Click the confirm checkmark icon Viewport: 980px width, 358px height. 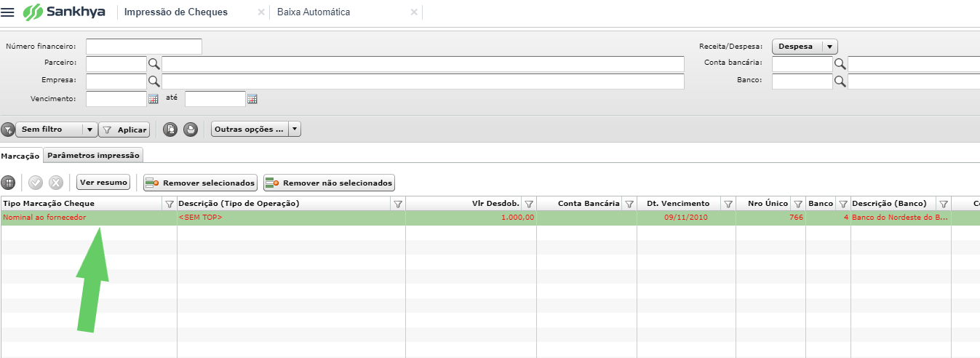[x=36, y=183]
